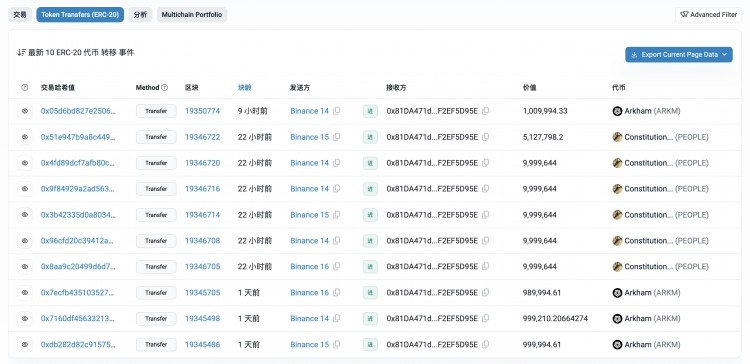Toggle sort order of latest ERC-20 transfers
This screenshot has width=750, height=364.
(21, 53)
